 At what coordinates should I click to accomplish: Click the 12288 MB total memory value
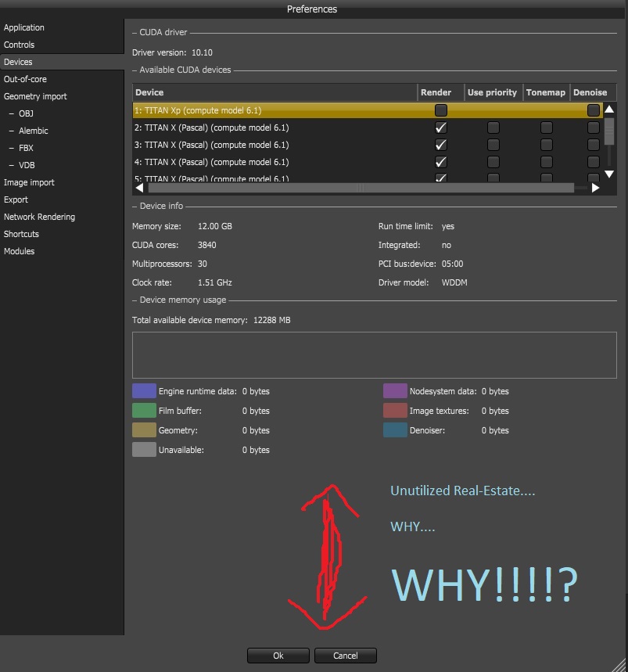[271, 320]
